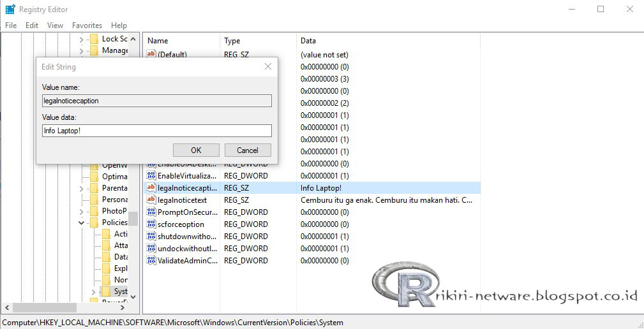This screenshot has width=644, height=329.
Task: Select the scforceoption DWORD icon
Action: point(151,224)
